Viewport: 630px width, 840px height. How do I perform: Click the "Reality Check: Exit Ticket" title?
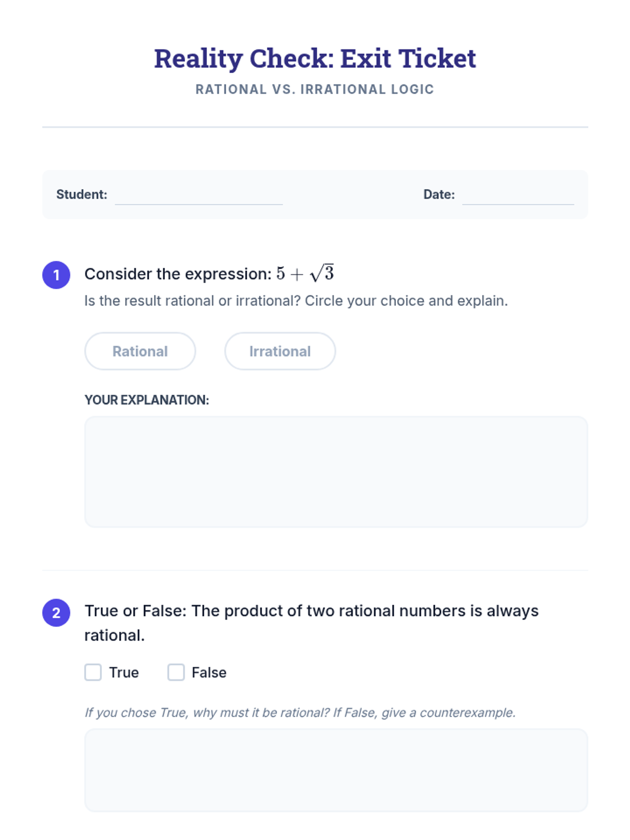coord(315,58)
